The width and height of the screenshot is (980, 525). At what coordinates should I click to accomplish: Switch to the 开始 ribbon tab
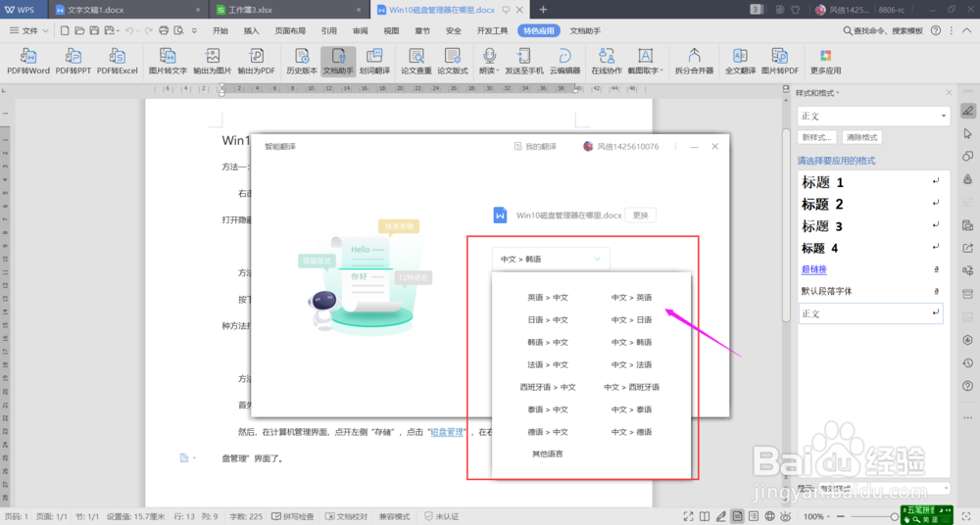click(x=220, y=30)
